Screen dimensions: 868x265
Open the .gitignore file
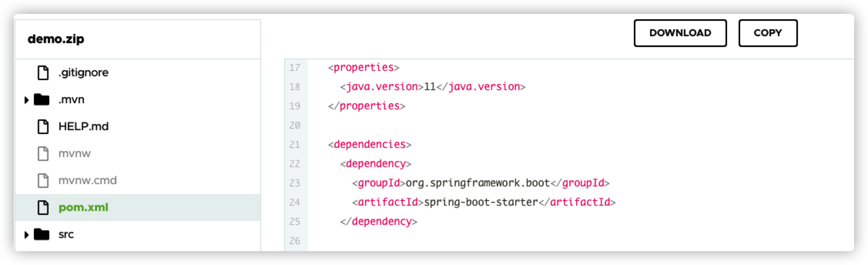coord(83,72)
